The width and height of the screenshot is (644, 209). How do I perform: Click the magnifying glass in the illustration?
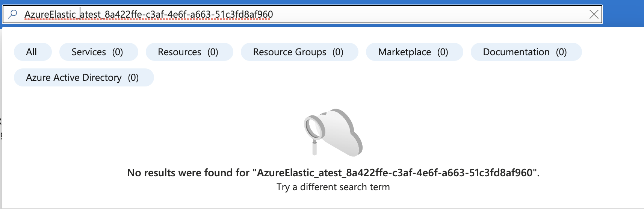pos(314,130)
